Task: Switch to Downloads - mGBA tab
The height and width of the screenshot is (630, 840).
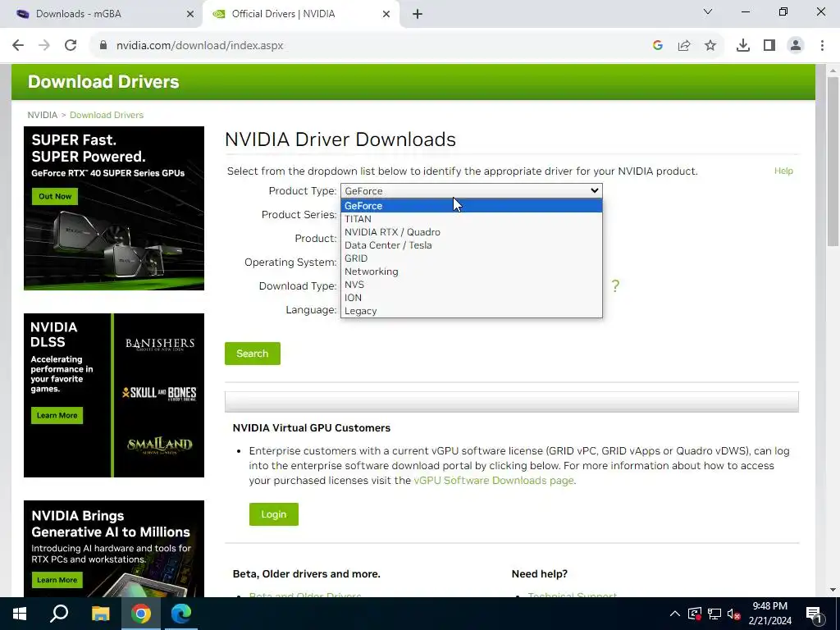Action: (102, 15)
